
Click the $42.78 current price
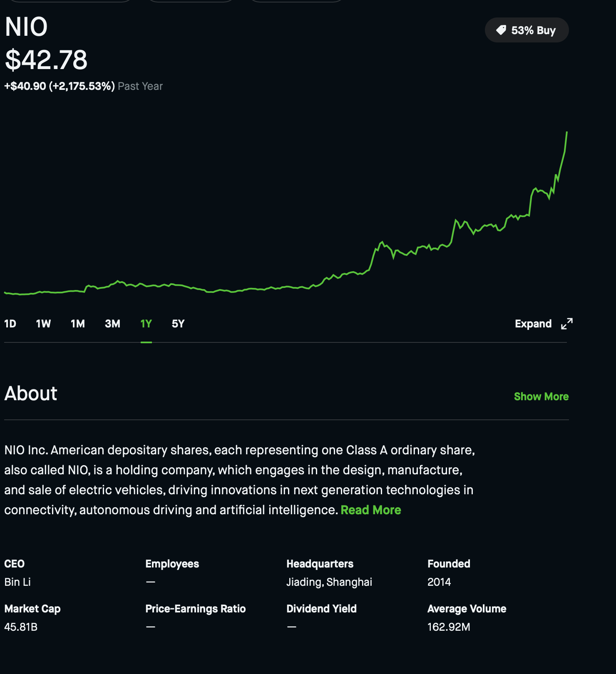point(46,59)
